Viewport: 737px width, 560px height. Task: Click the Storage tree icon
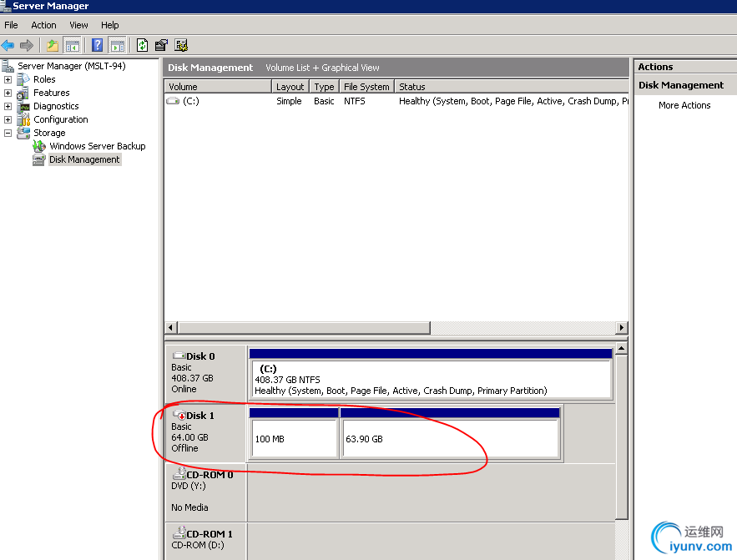coord(23,133)
